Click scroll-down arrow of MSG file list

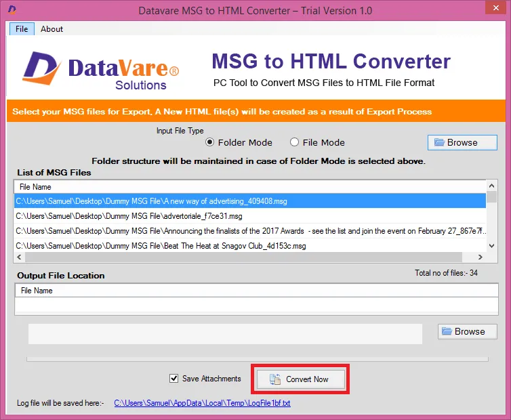pyautogui.click(x=492, y=246)
